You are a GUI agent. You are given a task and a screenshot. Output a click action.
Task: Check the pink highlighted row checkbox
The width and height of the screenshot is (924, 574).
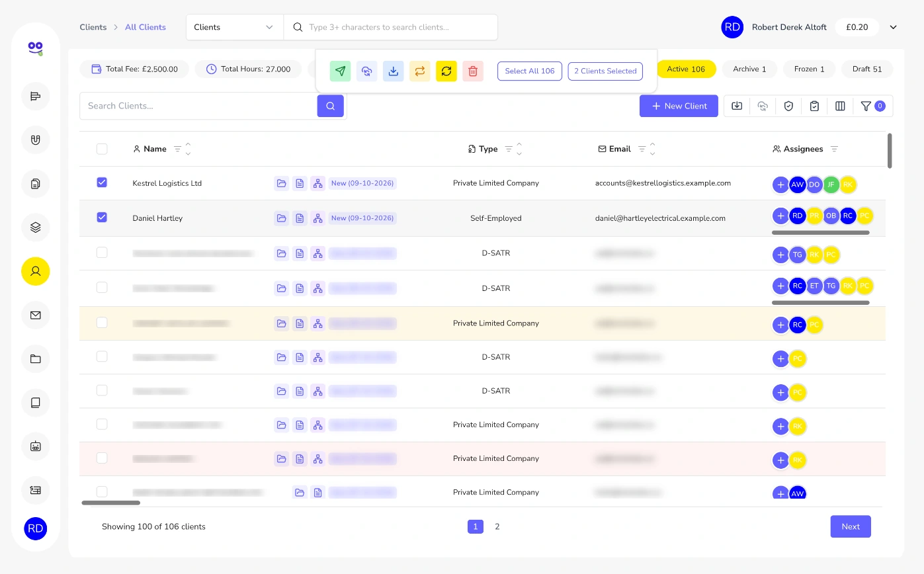pos(102,458)
